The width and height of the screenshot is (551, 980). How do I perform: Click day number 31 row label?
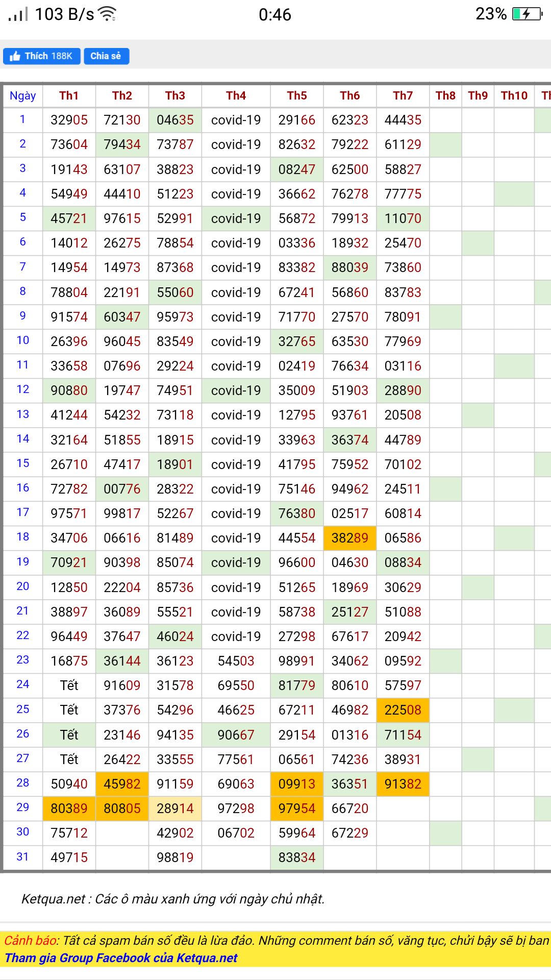coord(23,857)
